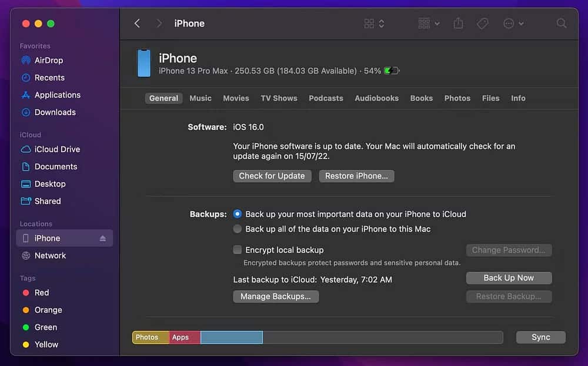Enable Encrypt local backup

(237, 250)
